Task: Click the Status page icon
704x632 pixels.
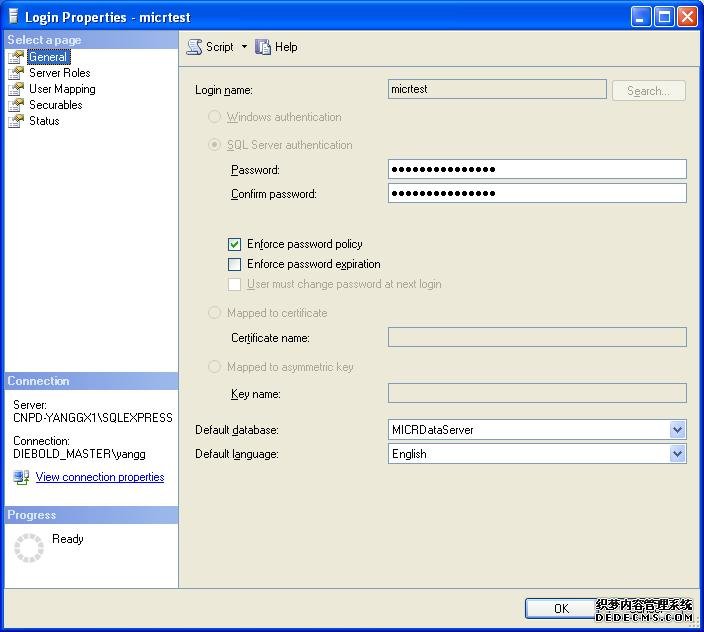Action: 15,121
